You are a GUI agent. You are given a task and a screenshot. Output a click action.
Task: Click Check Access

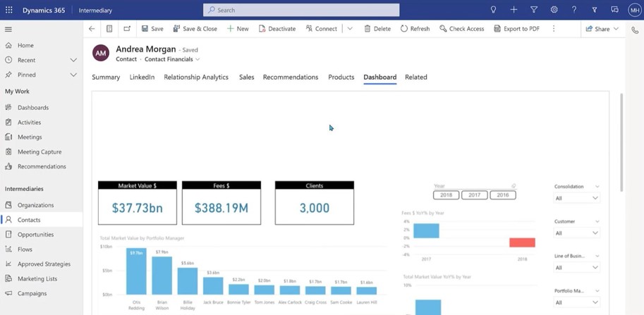point(461,29)
